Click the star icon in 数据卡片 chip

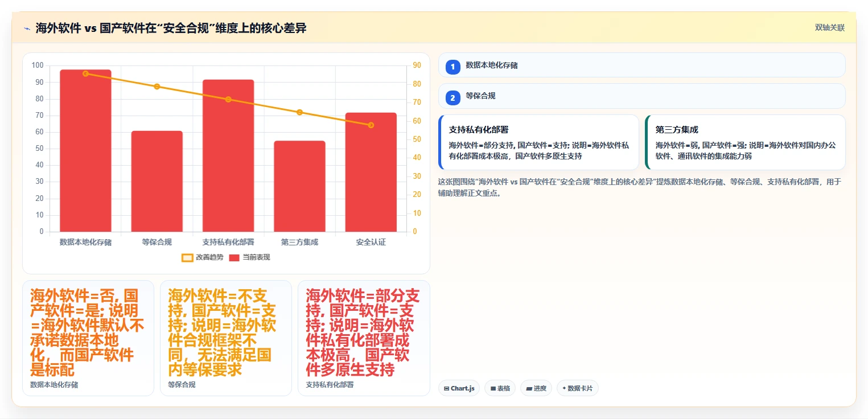click(564, 388)
